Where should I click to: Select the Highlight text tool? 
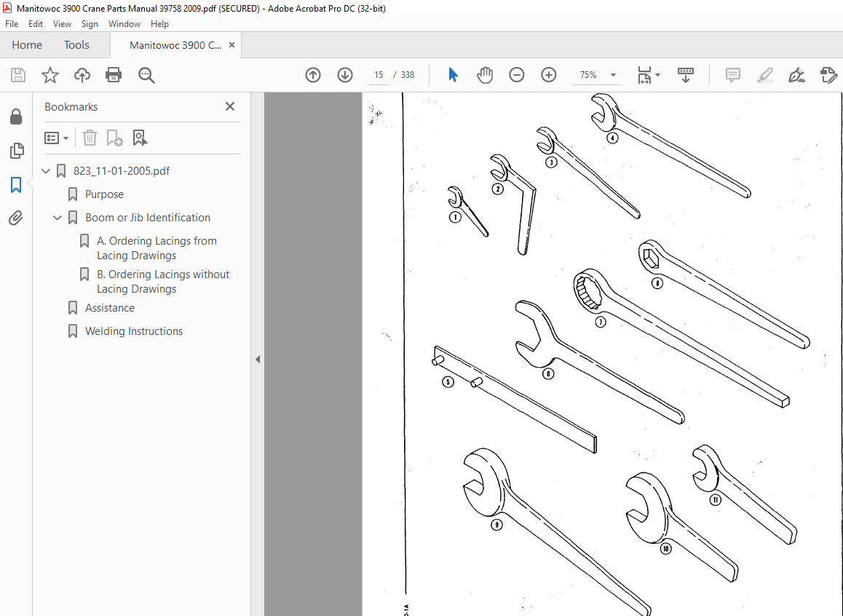click(764, 75)
